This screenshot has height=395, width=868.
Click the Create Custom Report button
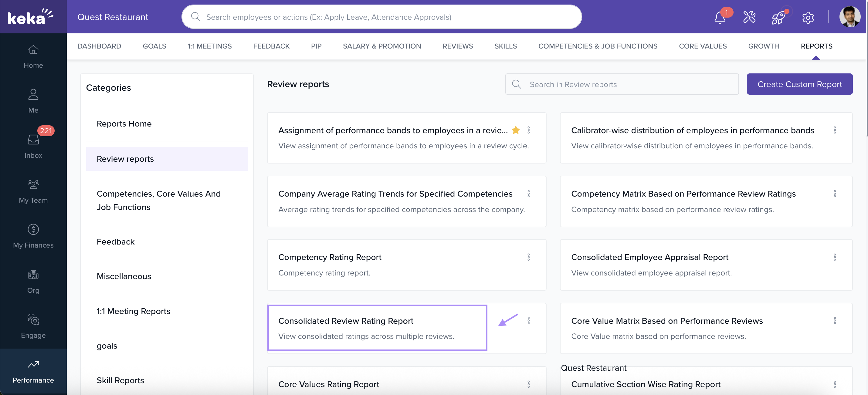[x=799, y=84]
